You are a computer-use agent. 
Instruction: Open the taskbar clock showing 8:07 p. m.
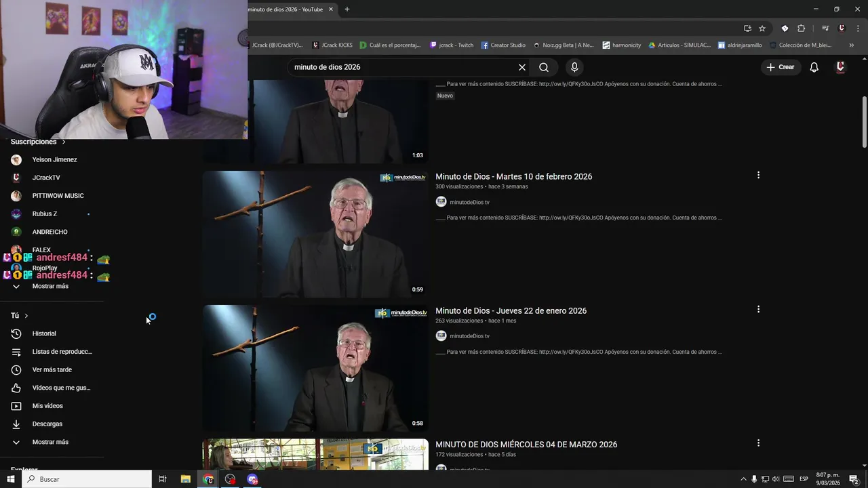(x=827, y=479)
